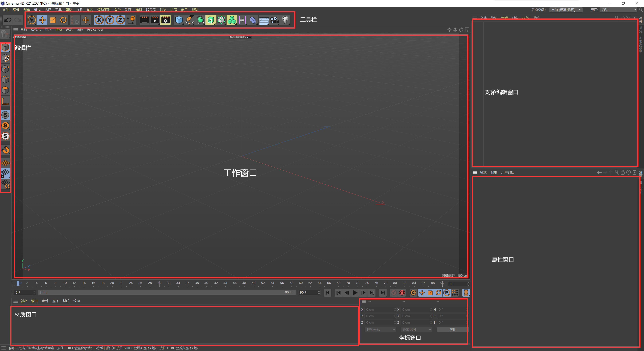Image resolution: width=644 pixels, height=351 pixels.
Task: Open Render Settings gear clapperboard icon
Action: coord(166,20)
